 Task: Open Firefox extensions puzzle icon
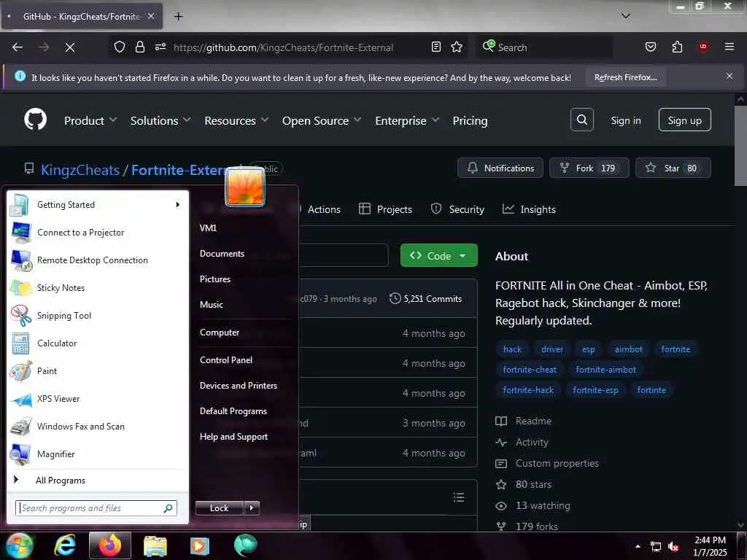point(677,47)
